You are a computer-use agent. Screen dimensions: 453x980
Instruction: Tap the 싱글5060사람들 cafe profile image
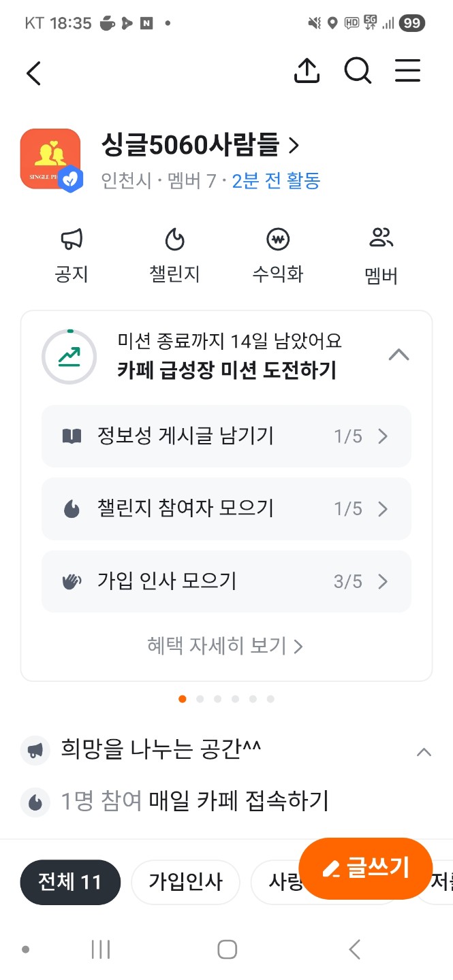tap(50, 159)
